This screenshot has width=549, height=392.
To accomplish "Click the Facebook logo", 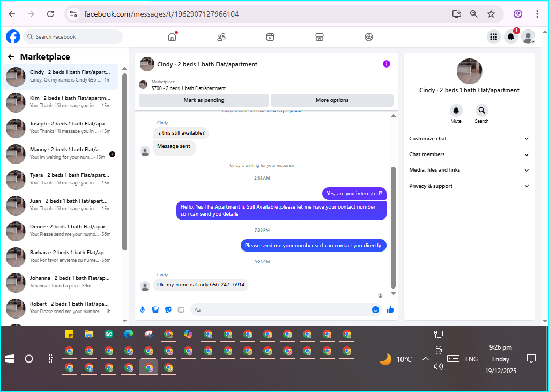I will (13, 37).
